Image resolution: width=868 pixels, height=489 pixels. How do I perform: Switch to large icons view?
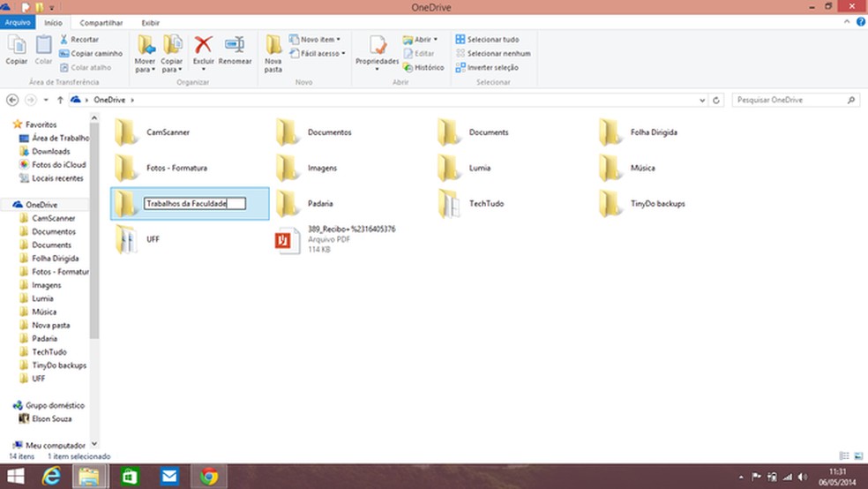tap(858, 455)
